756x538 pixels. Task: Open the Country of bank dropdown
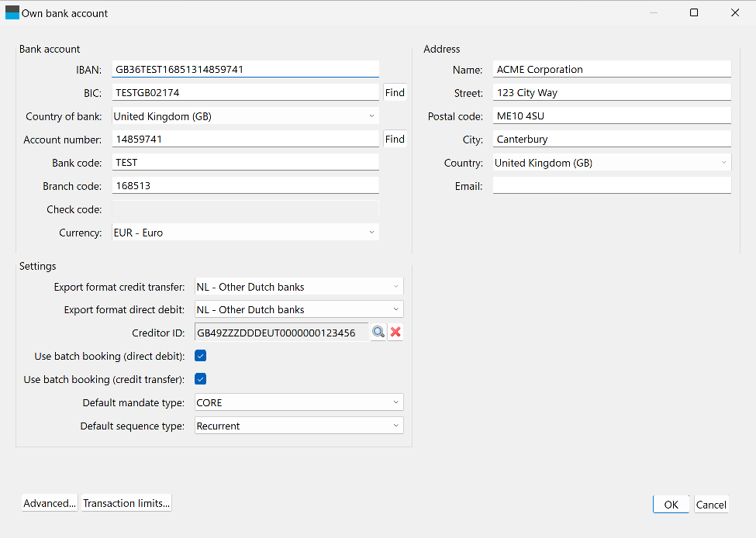click(x=245, y=116)
